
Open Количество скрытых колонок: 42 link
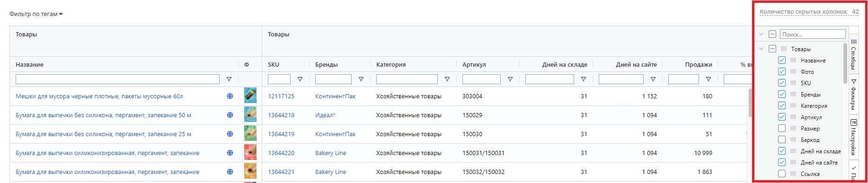[809, 12]
